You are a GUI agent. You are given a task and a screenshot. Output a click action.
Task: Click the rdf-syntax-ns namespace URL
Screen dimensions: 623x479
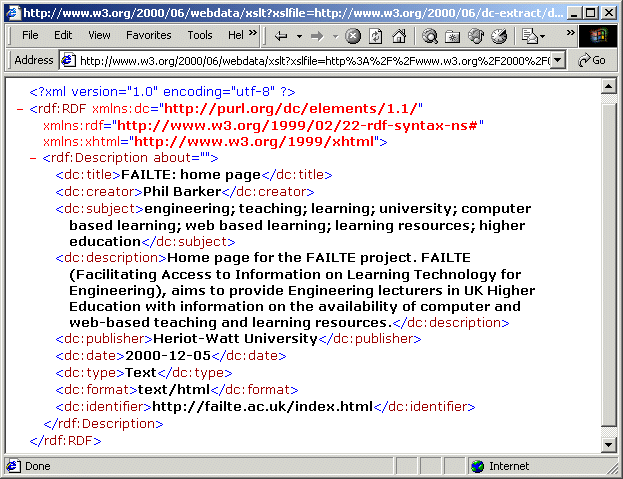tap(297, 126)
